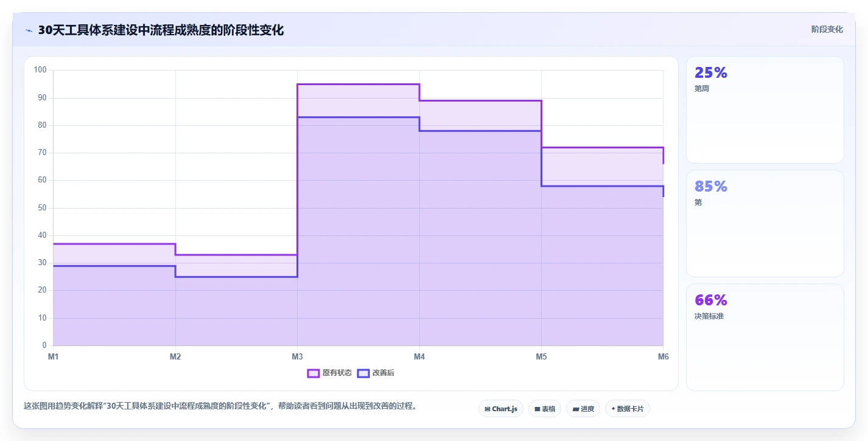
Task: Click the 改善后 legend label
Action: 383,373
